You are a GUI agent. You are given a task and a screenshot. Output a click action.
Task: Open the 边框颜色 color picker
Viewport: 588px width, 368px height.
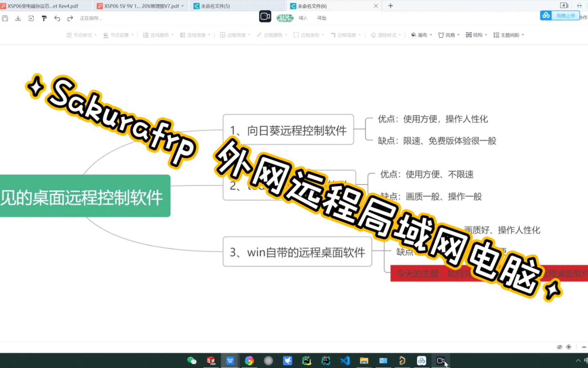pos(272,35)
